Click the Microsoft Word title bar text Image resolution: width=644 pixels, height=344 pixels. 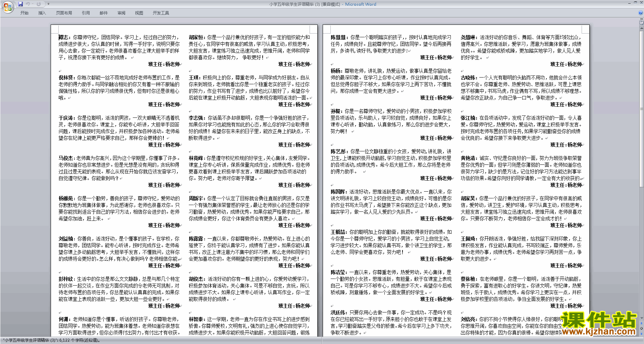point(361,4)
